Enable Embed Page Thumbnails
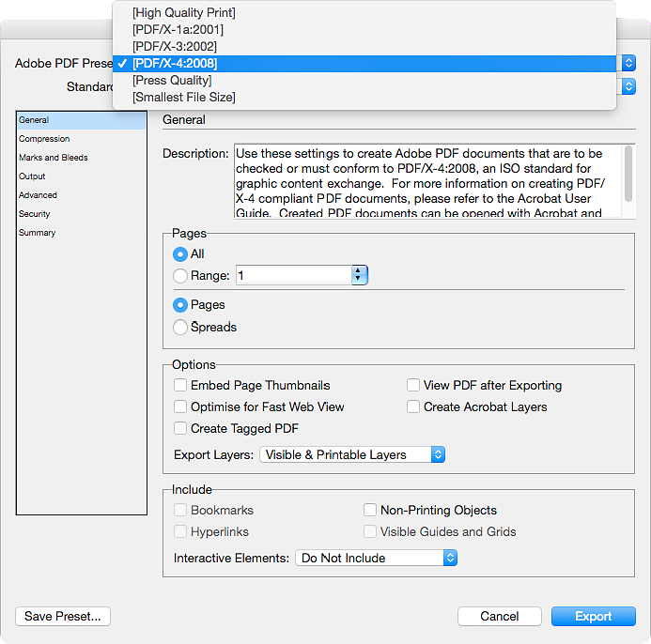Image resolution: width=651 pixels, height=644 pixels. pos(180,385)
